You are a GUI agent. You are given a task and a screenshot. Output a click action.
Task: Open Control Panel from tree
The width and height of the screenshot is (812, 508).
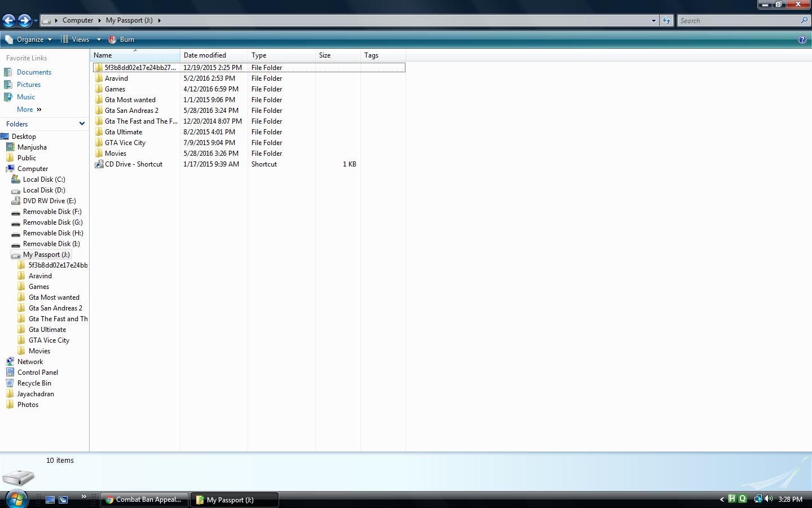pyautogui.click(x=37, y=373)
